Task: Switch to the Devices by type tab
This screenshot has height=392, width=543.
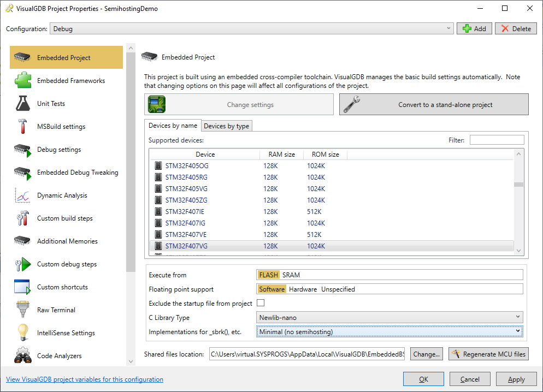Action: [227, 126]
